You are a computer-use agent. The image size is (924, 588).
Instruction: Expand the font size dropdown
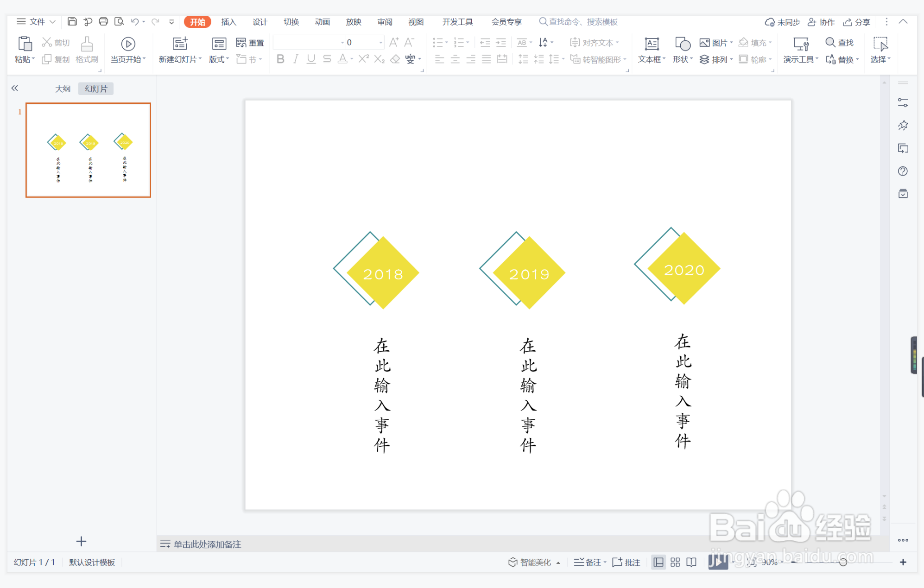tap(381, 43)
